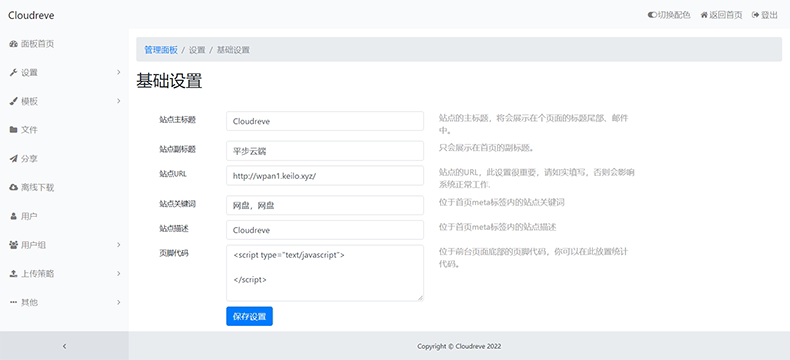This screenshot has width=790, height=360.
Task: Open the 面板首页 sidebar item
Action: point(64,44)
